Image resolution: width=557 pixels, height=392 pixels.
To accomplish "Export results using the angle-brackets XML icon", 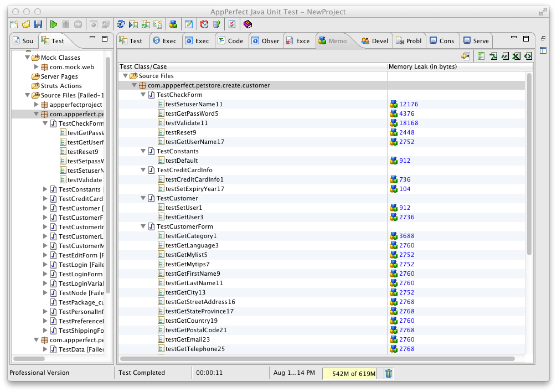I will [528, 56].
